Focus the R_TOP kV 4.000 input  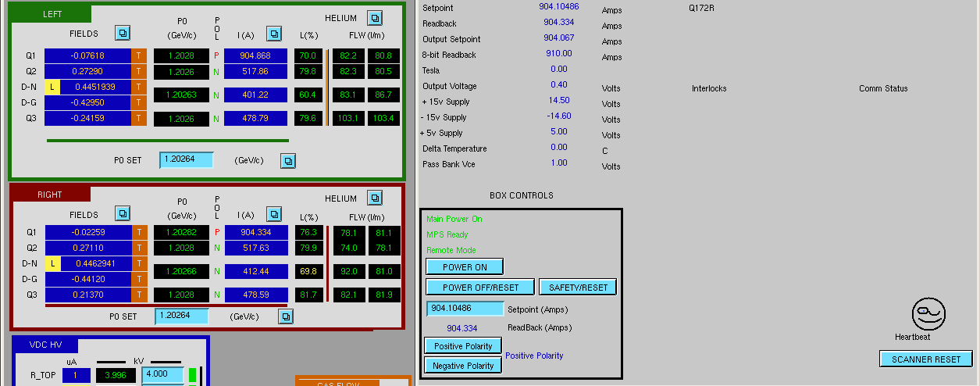tap(162, 374)
